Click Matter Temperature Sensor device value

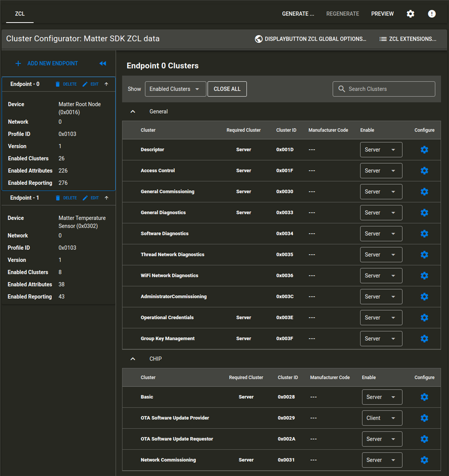point(82,222)
